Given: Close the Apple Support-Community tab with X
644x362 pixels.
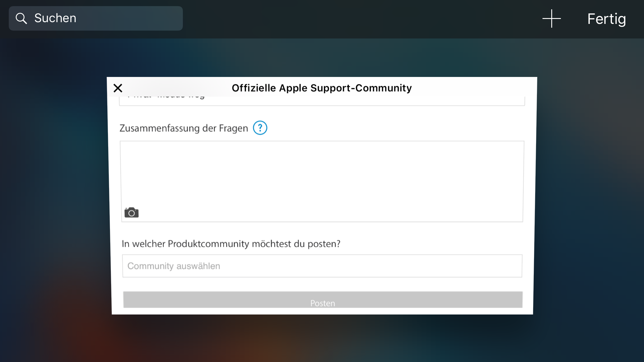Looking at the screenshot, I should (118, 88).
